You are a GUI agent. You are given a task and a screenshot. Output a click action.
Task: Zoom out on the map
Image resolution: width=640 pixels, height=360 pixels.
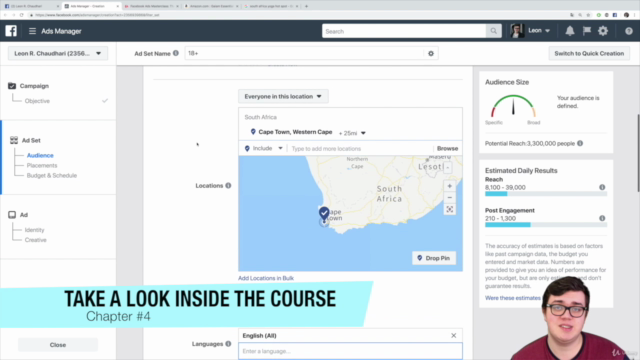[449, 198]
